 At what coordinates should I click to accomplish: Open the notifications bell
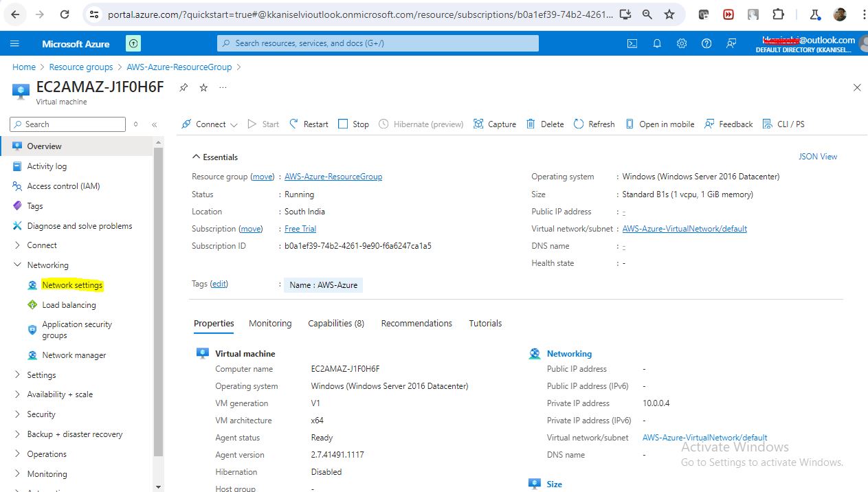656,43
